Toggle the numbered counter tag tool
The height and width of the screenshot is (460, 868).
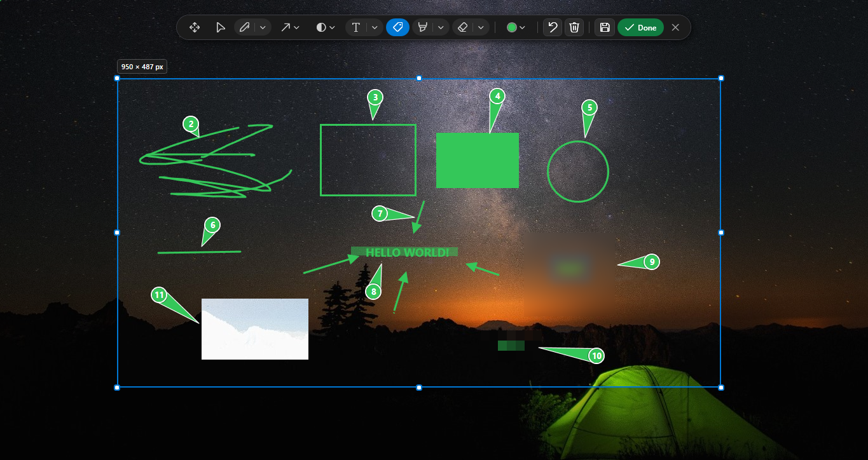click(x=397, y=27)
